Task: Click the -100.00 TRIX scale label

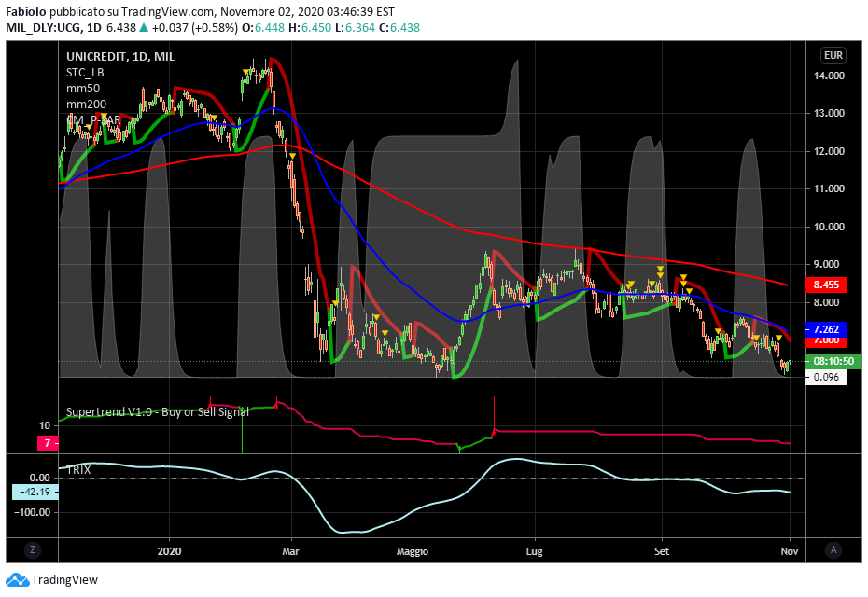Action: [32, 512]
